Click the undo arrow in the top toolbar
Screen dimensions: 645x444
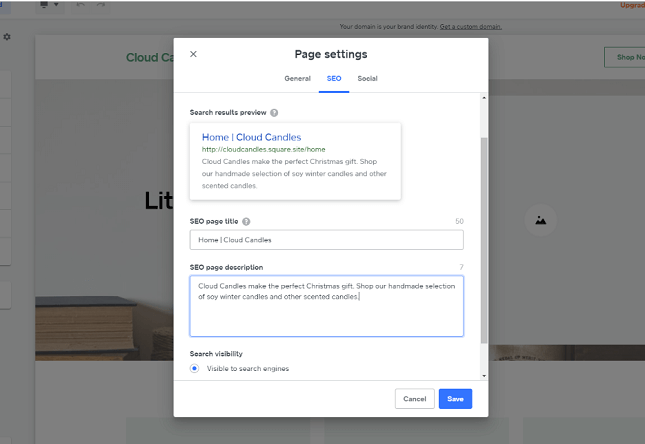point(81,5)
